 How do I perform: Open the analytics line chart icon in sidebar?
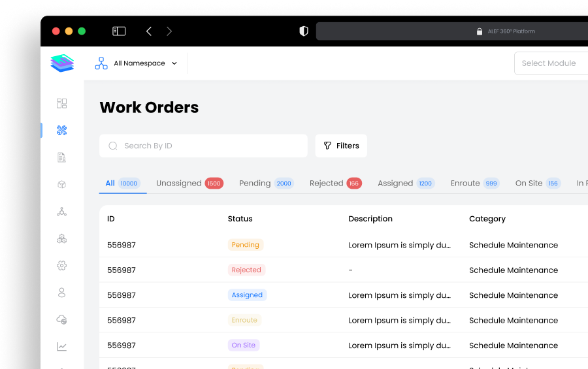62,347
